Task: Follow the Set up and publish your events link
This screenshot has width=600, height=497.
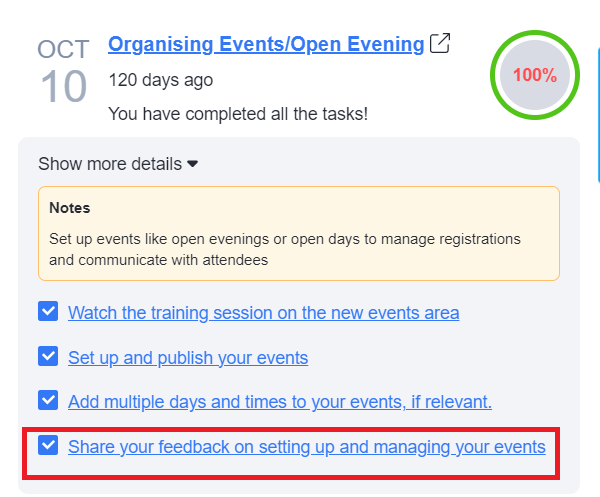Action: pyautogui.click(x=188, y=357)
